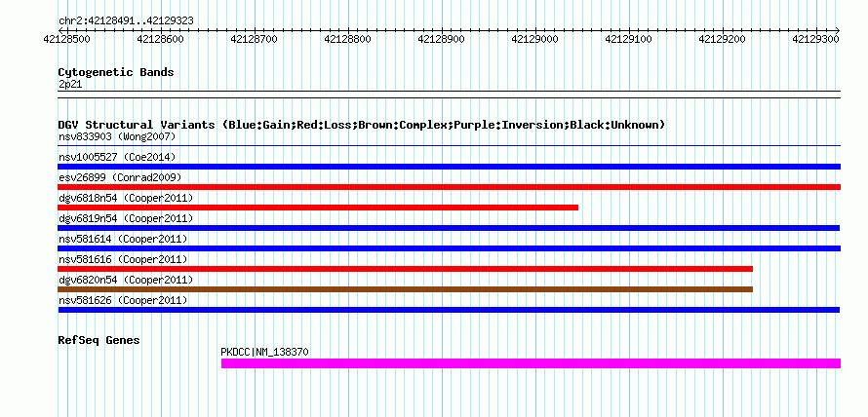The width and height of the screenshot is (868, 417).
Task: Select variant label dgv6818n54 (Cooper2011)
Action: (126, 198)
